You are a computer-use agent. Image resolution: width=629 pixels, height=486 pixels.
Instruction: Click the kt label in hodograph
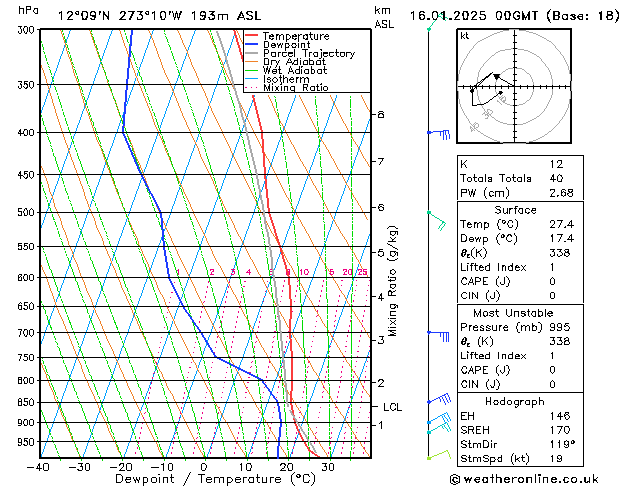coord(465,36)
